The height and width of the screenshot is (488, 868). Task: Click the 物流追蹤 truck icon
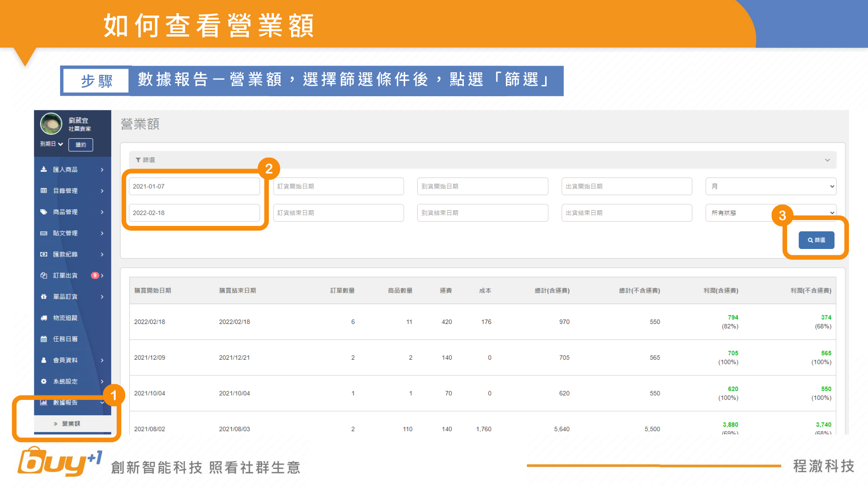(x=44, y=318)
